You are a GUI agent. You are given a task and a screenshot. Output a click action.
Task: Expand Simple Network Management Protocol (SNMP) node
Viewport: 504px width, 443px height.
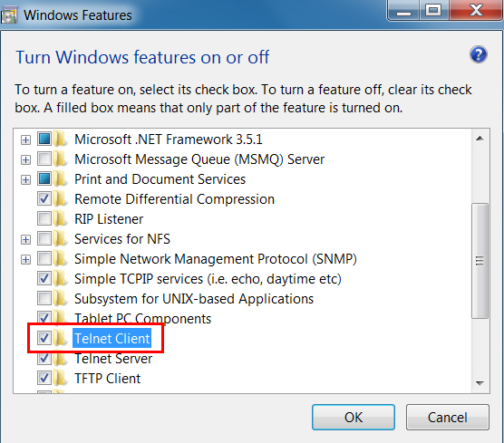tap(25, 259)
